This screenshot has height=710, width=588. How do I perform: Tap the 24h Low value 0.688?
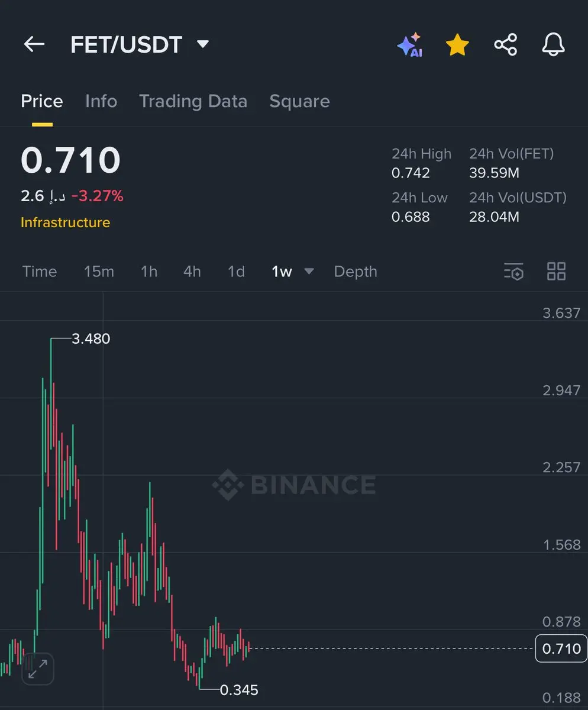point(411,217)
